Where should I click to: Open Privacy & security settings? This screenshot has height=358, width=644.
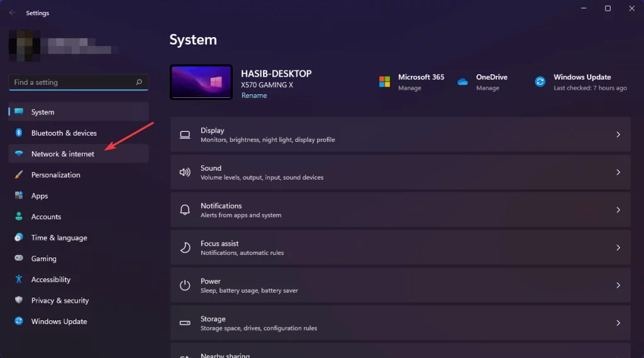pos(79,300)
